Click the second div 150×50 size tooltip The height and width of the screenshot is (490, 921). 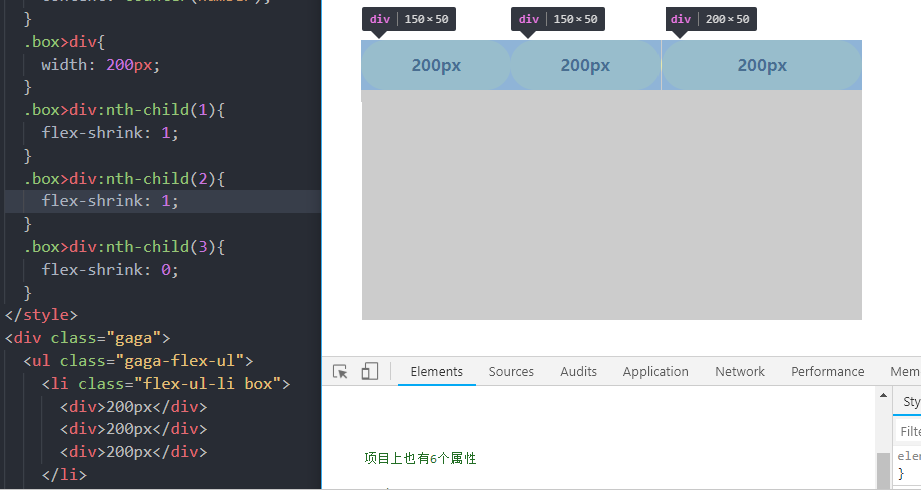558,19
